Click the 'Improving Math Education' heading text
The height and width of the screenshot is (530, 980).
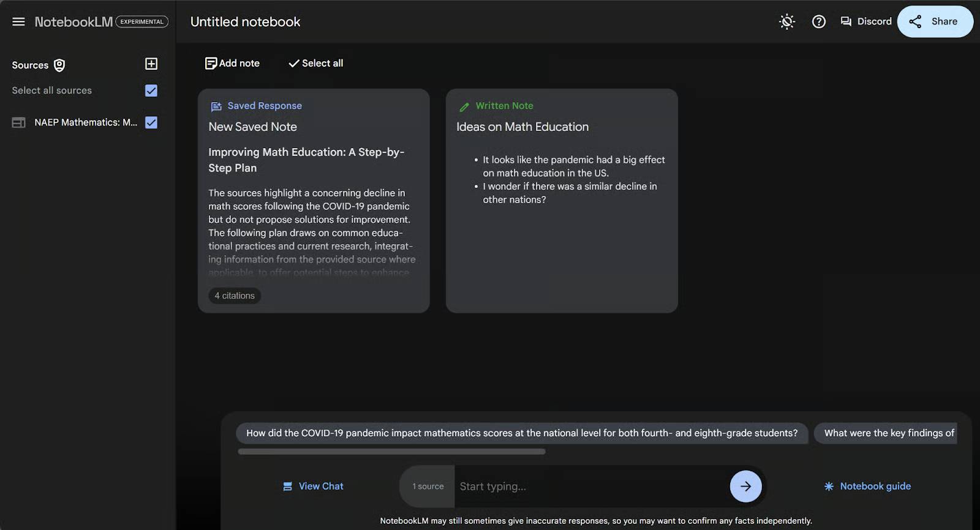pos(306,160)
